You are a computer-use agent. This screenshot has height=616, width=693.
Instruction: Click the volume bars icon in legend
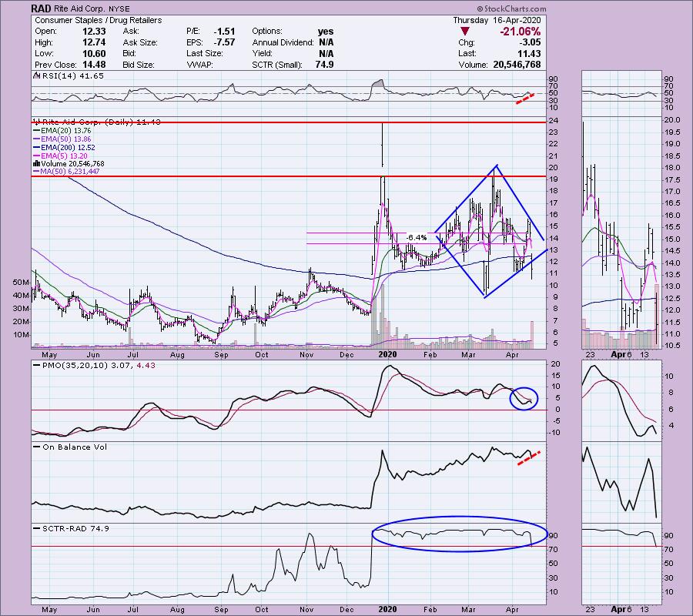coord(37,163)
